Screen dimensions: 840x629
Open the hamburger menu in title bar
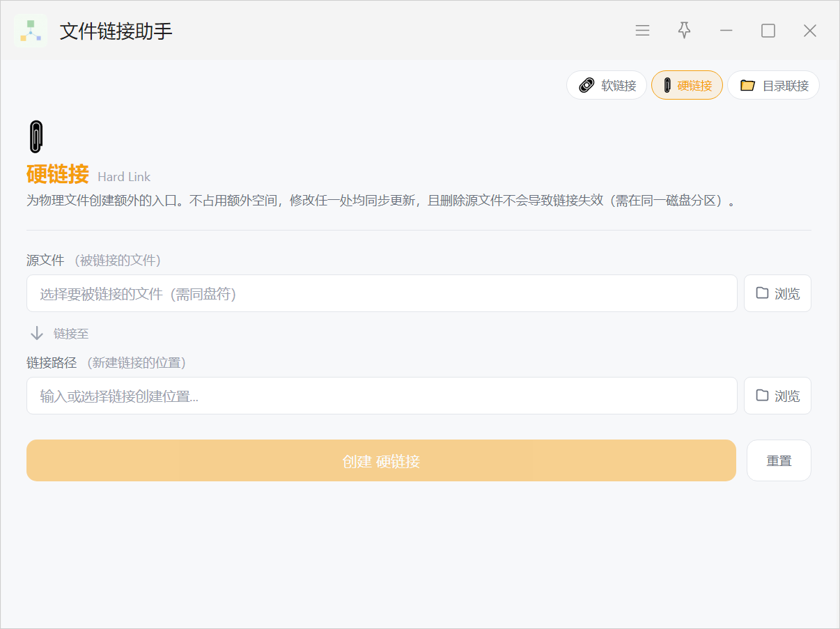click(x=642, y=31)
